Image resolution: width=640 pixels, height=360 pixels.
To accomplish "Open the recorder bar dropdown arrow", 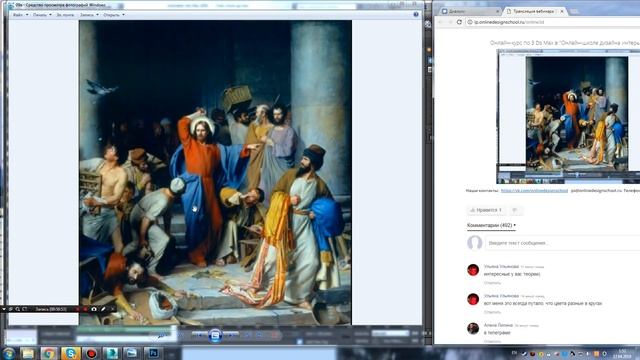I will [4, 309].
